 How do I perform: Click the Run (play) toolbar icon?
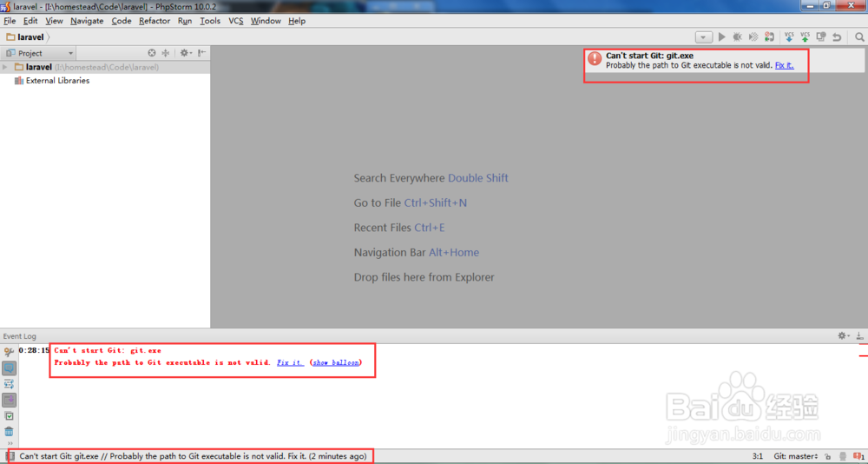point(722,37)
